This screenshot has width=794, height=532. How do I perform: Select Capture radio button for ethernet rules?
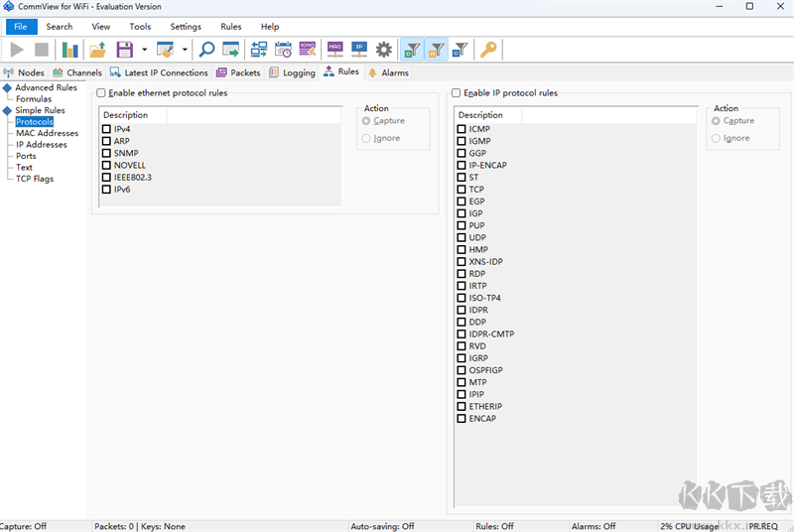pos(367,121)
